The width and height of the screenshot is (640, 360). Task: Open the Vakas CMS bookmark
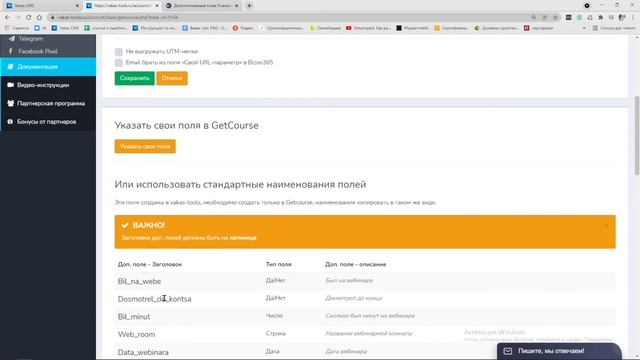coord(65,28)
